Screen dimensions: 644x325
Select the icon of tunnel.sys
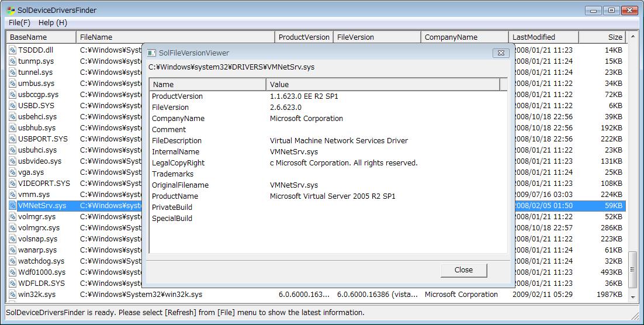tap(12, 72)
